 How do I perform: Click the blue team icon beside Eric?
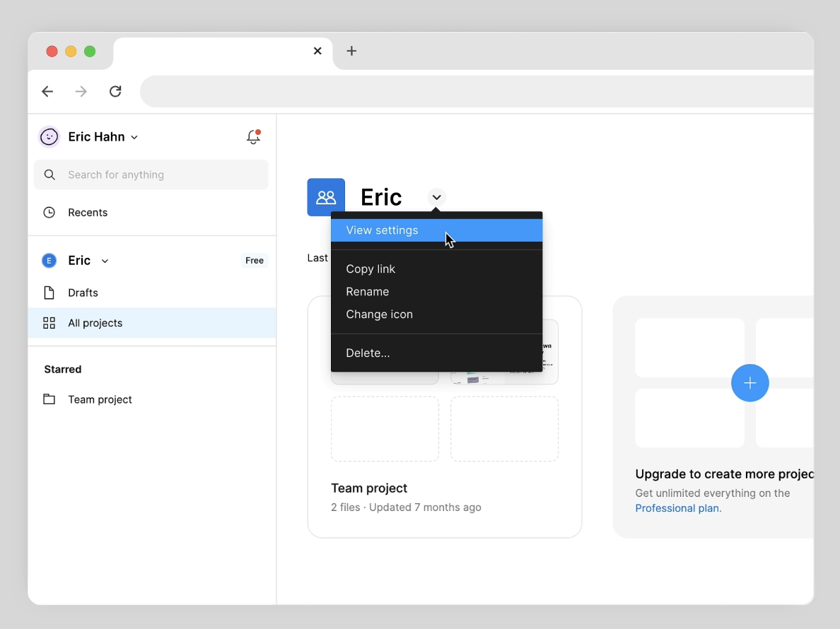326,197
